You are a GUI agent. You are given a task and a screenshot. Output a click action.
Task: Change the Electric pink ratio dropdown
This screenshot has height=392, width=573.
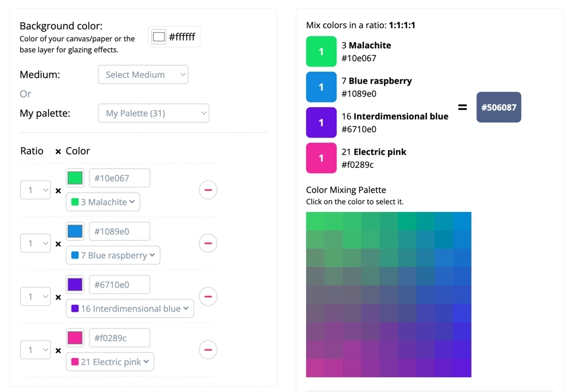pos(36,350)
